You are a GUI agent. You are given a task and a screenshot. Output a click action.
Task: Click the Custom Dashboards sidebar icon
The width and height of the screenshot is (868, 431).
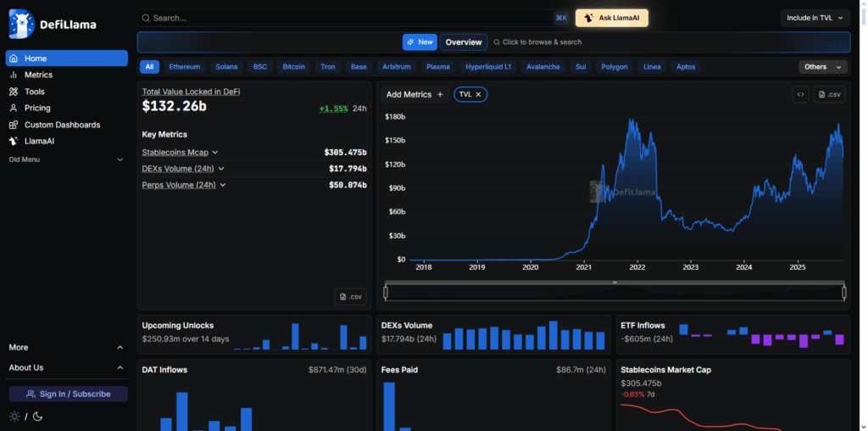(14, 125)
